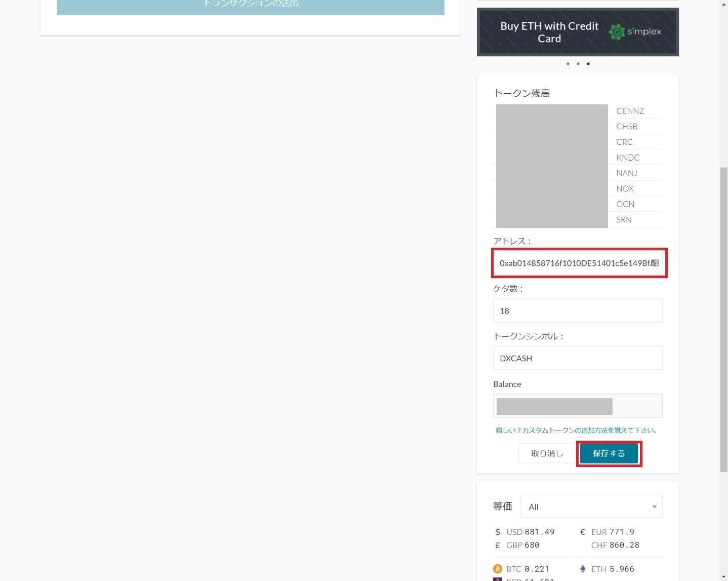Select the third carousel dot
728x581 pixels.
(588, 64)
